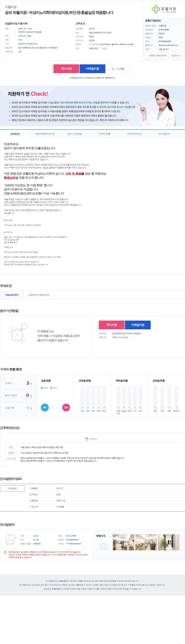185x644 pixels.
Task: Switch to the 근무위치(지도) tab
Action: pos(134,134)
